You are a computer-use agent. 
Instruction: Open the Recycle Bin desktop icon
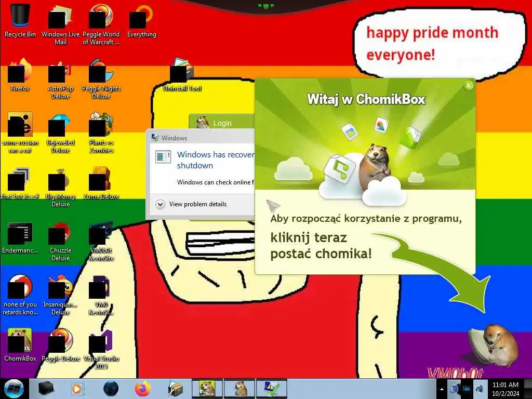20,20
